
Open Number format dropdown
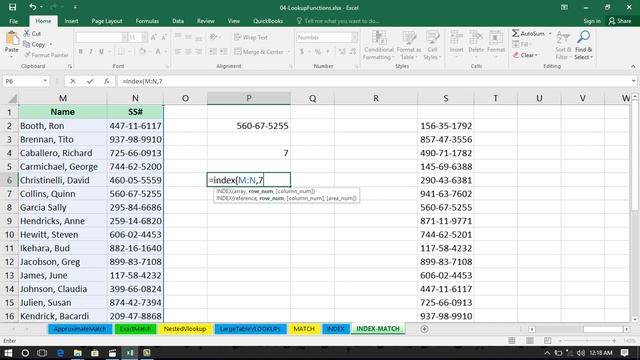354,37
